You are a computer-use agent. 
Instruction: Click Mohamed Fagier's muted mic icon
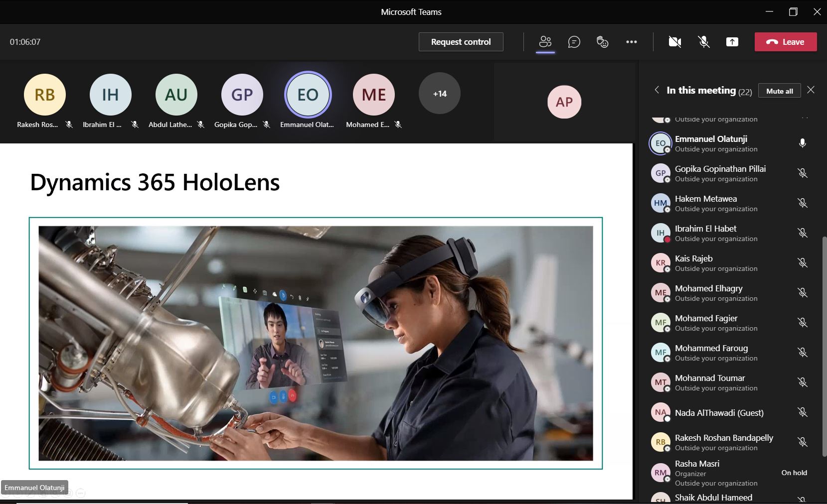(803, 323)
